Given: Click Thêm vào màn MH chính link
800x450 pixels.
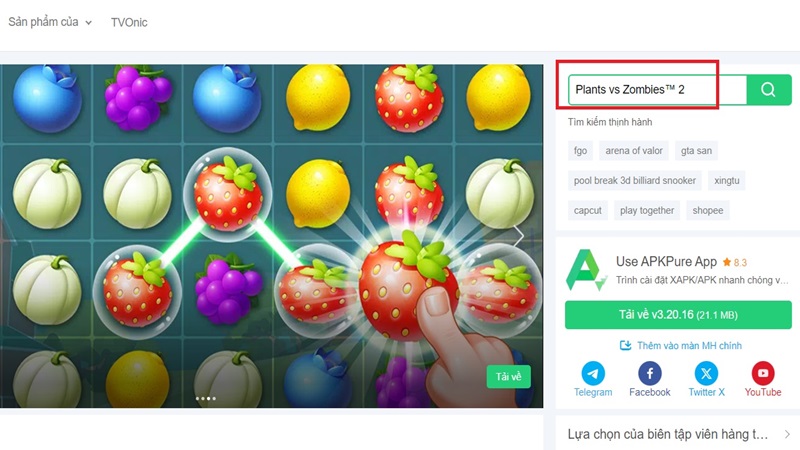Looking at the screenshot, I should click(689, 345).
